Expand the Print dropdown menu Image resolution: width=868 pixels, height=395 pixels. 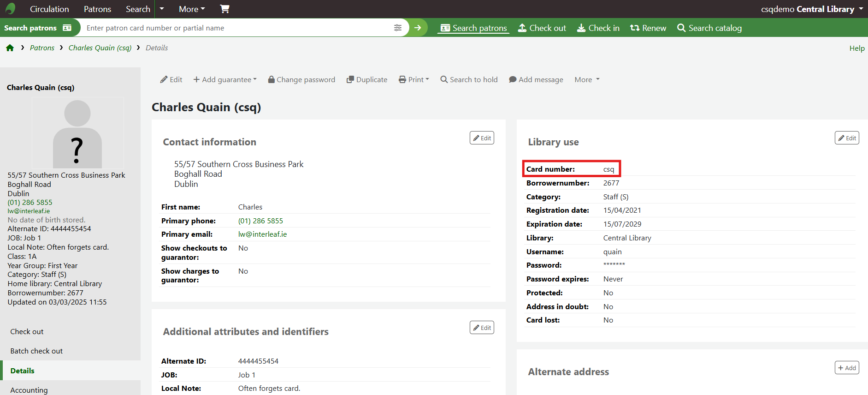pos(414,79)
